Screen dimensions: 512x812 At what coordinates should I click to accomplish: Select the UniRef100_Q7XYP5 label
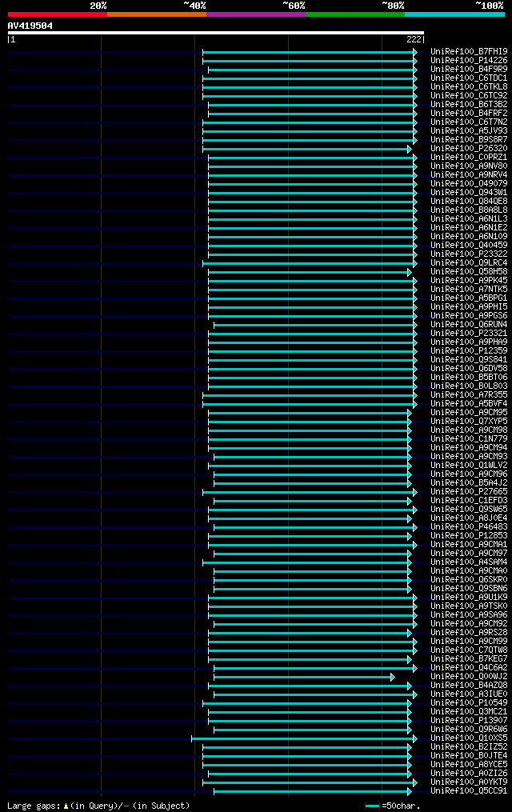[469, 422]
